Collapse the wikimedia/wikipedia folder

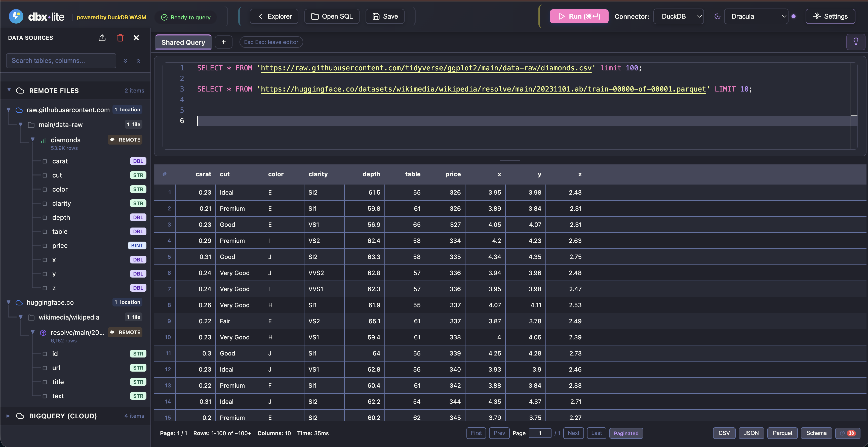pos(21,317)
